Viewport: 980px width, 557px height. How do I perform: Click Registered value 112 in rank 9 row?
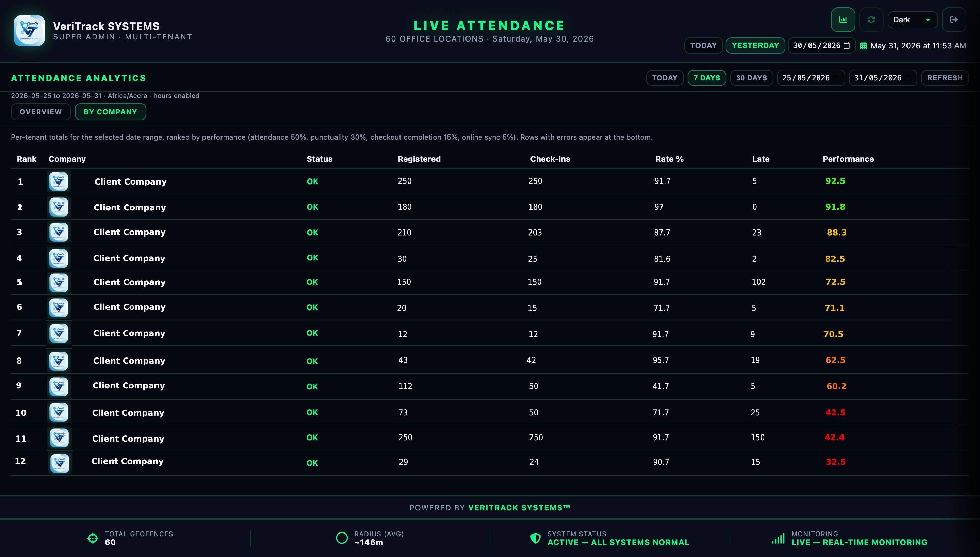405,386
